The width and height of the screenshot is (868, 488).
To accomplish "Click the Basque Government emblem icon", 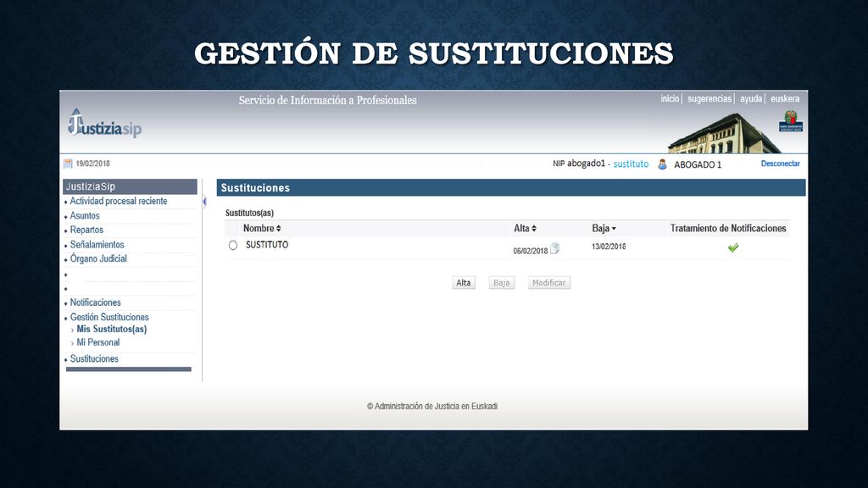I will 791,120.
